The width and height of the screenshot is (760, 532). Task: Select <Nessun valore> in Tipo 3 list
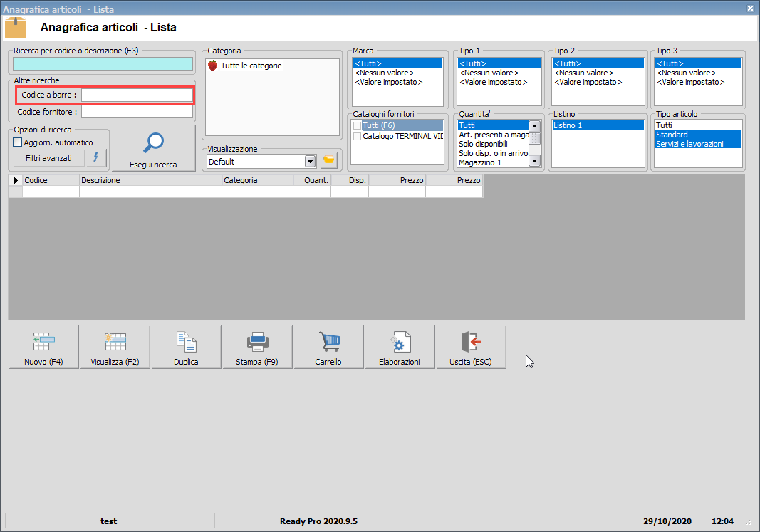point(698,73)
